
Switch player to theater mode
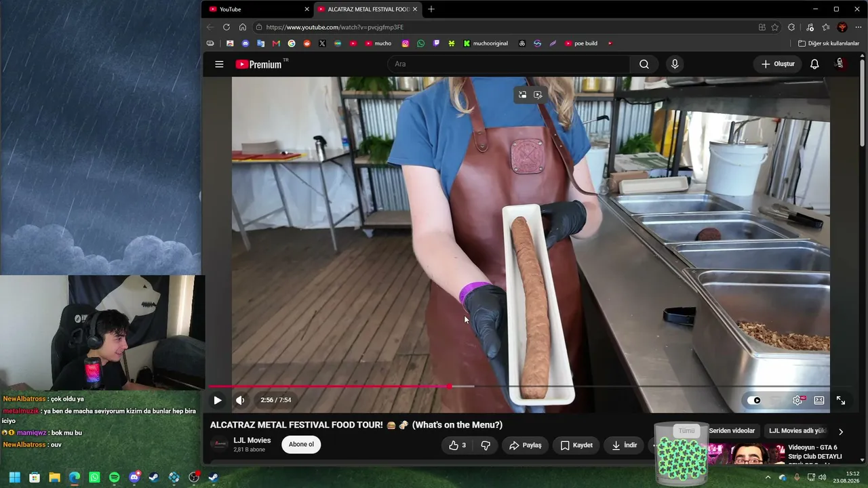[819, 400]
